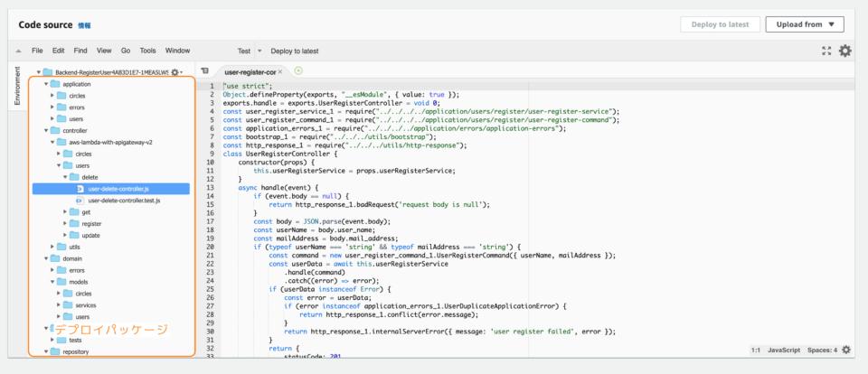This screenshot has width=868, height=374.
Task: Expand the update folder
Action: click(65, 235)
